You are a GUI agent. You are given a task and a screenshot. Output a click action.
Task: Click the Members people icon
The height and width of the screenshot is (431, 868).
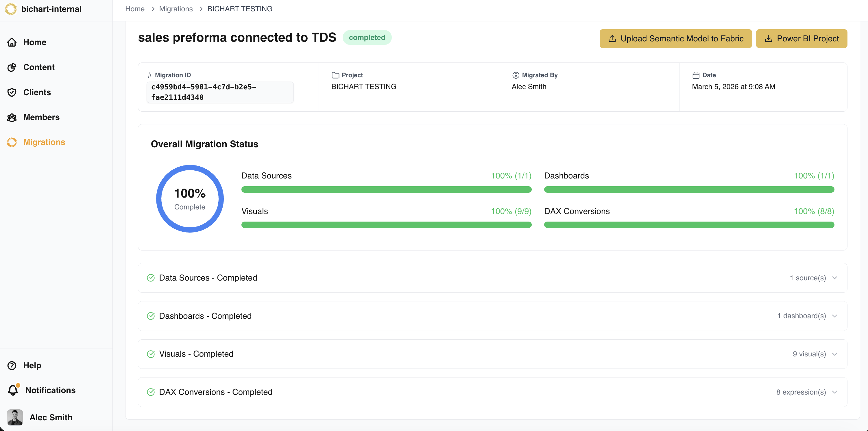click(x=12, y=117)
